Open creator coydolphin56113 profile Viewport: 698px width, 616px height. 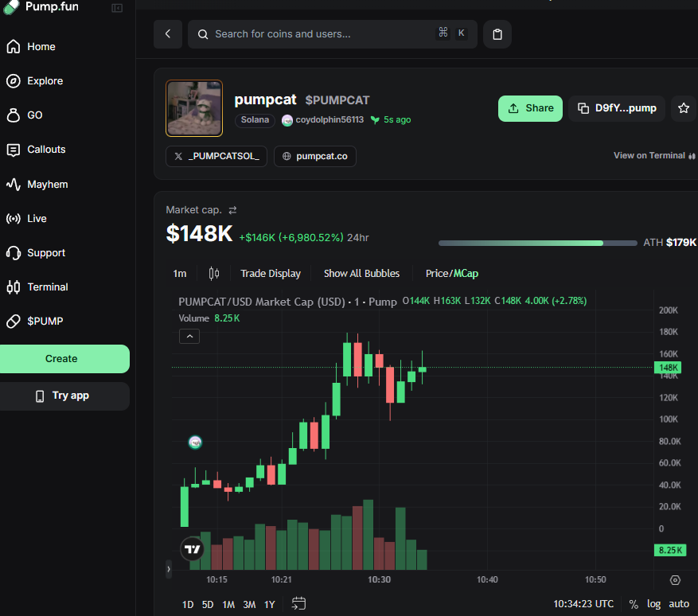[x=330, y=119]
